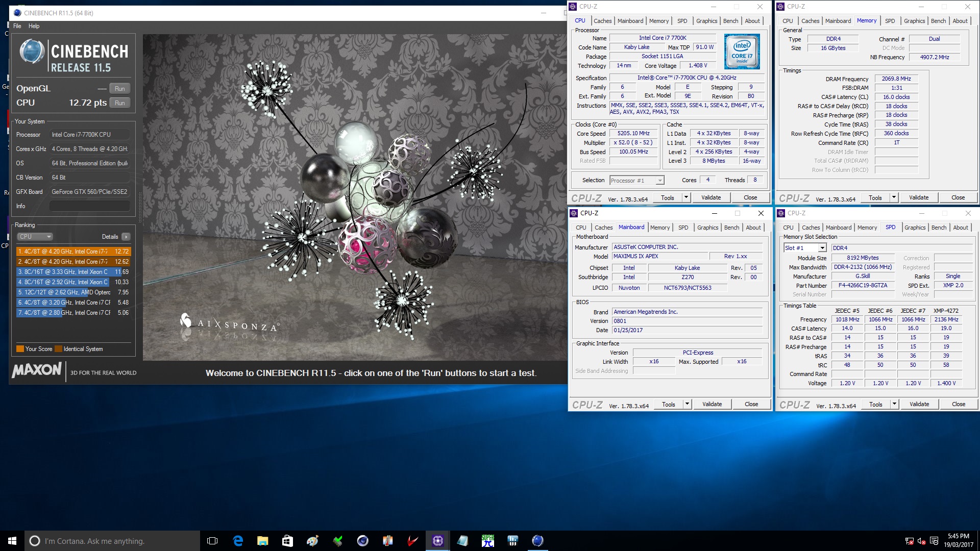The width and height of the screenshot is (980, 551).
Task: Open the Help menu in Cinebench
Action: click(x=34, y=26)
